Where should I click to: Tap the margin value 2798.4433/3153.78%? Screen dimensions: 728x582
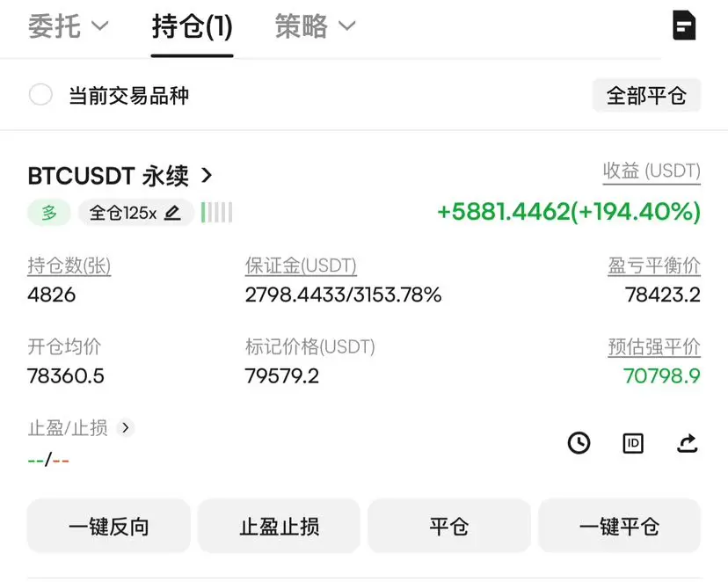343,295
